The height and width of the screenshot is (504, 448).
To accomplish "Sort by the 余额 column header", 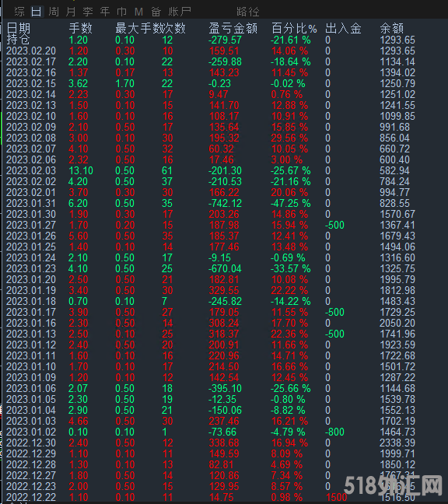I will coord(391,28).
